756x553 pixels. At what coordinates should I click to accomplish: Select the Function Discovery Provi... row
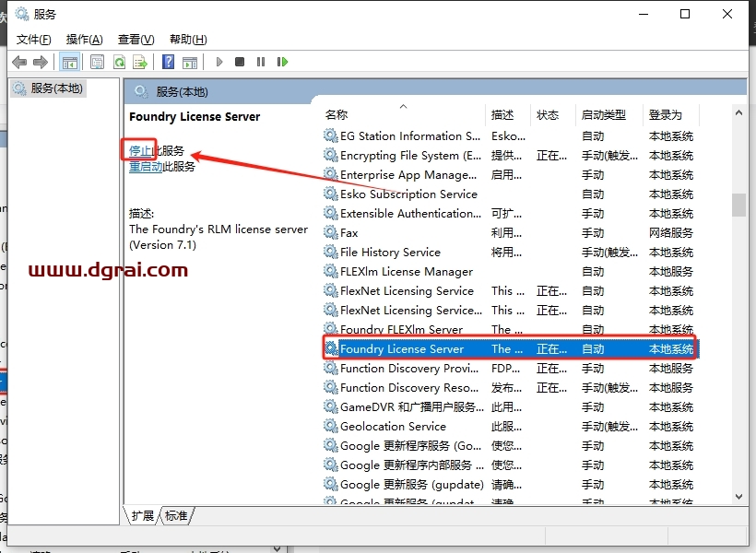(x=509, y=368)
